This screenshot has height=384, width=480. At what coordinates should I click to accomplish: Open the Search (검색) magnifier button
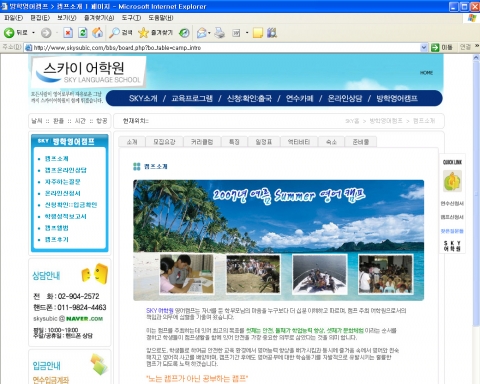[x=121, y=33]
